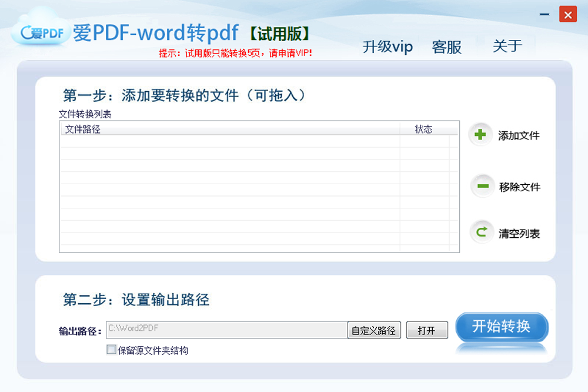Viewport: 588px width, 392px height.
Task: Open the 客服 menu item
Action: [x=447, y=47]
